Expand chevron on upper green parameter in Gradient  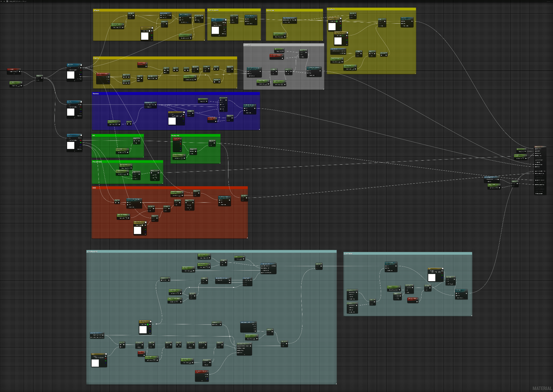tap(342, 59)
